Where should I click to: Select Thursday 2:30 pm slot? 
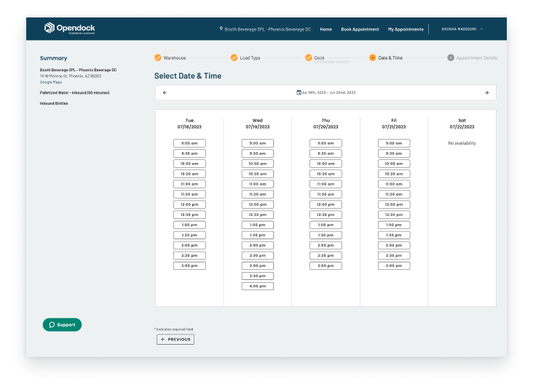pos(325,255)
